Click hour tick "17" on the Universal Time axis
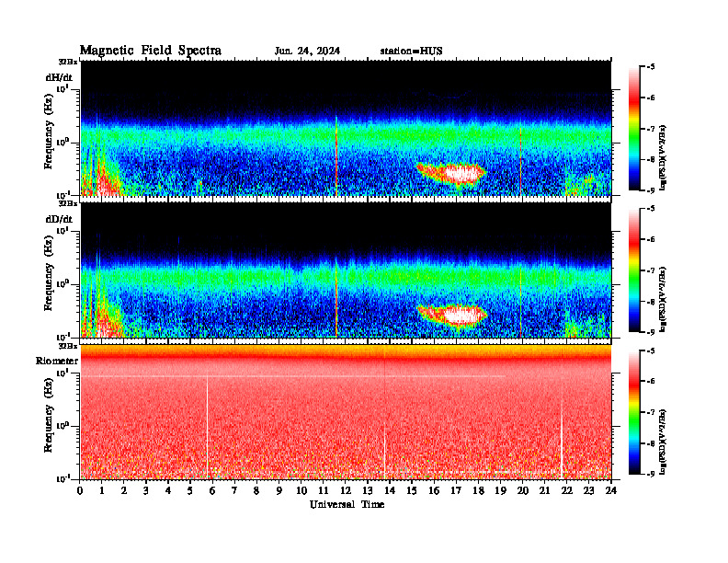This screenshot has height=563, width=728. (x=456, y=491)
